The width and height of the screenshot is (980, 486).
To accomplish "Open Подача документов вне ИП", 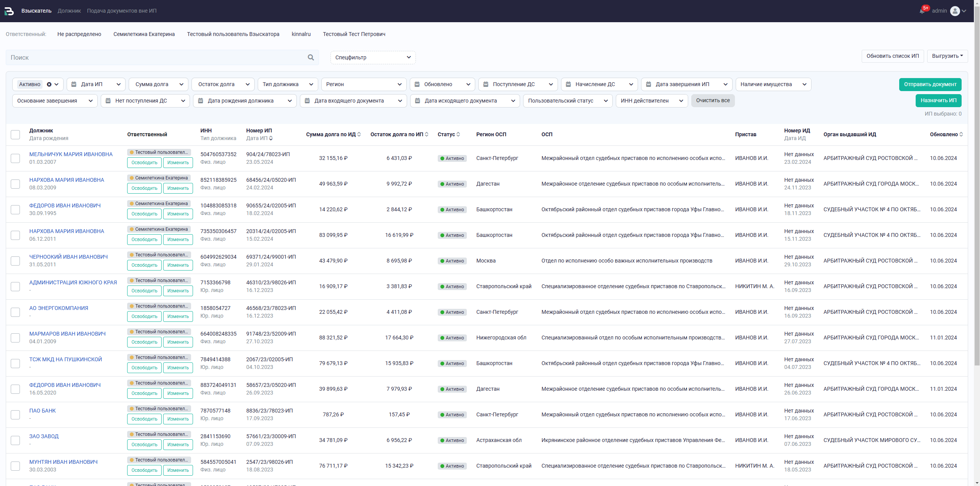I will pos(122,11).
